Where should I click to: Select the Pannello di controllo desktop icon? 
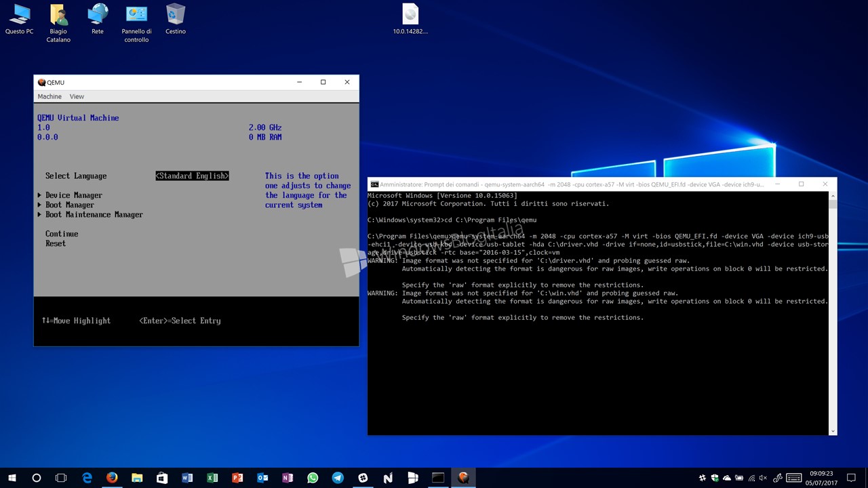pyautogui.click(x=136, y=23)
